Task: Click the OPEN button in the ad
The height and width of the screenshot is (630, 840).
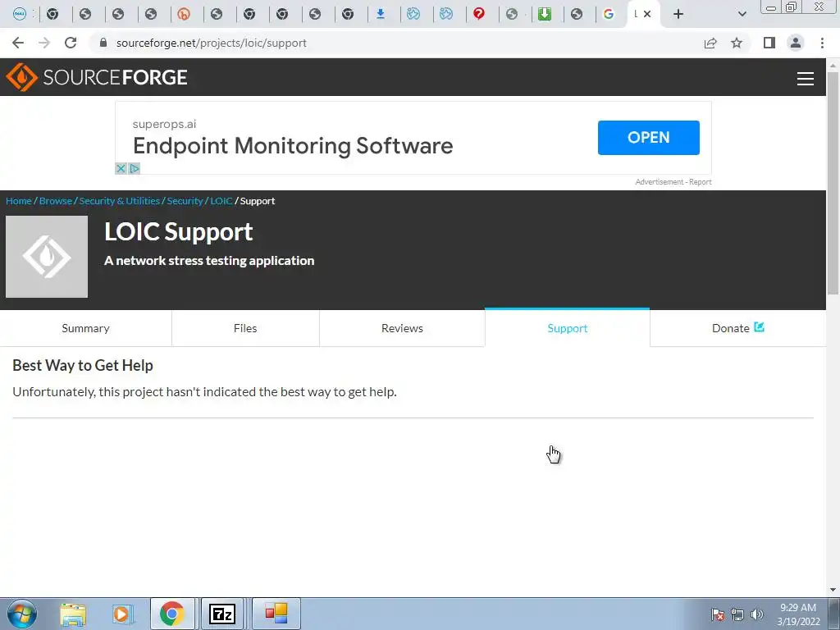Action: 648,138
